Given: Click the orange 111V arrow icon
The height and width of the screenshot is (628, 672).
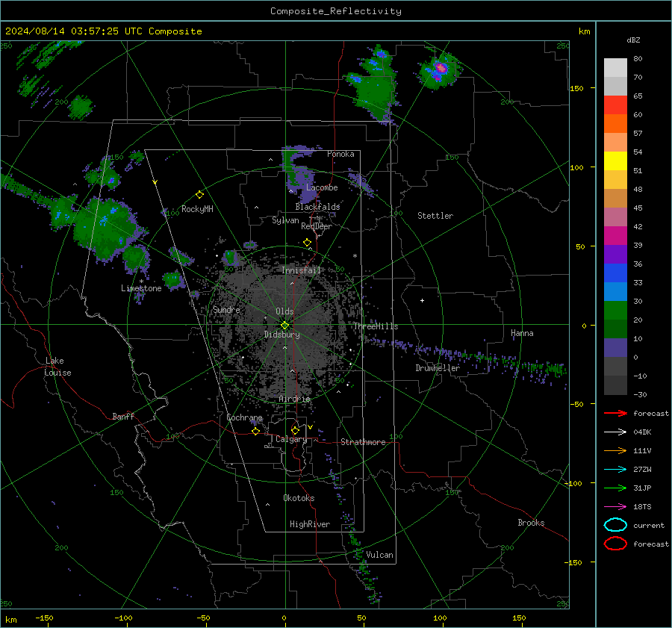Looking at the screenshot, I should point(615,450).
